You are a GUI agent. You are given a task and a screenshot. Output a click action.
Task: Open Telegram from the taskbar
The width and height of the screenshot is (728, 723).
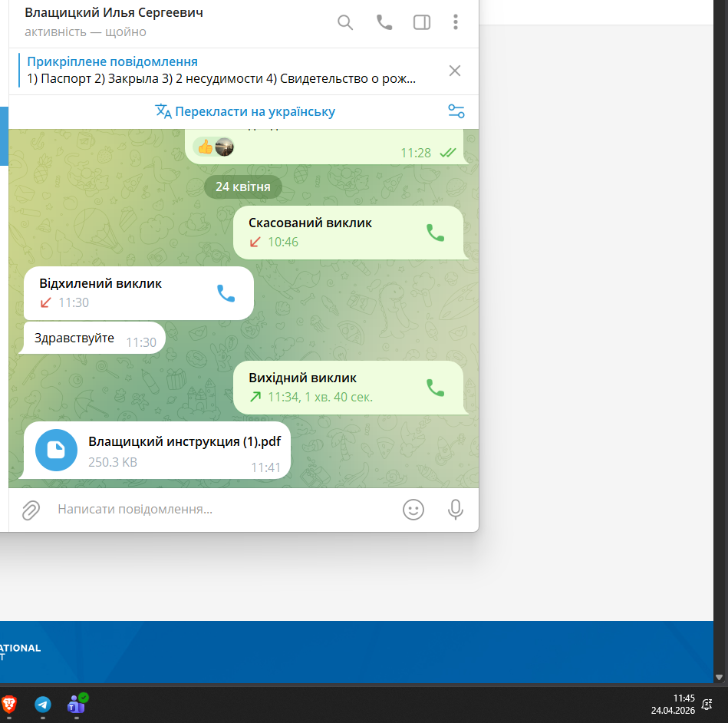click(x=43, y=705)
